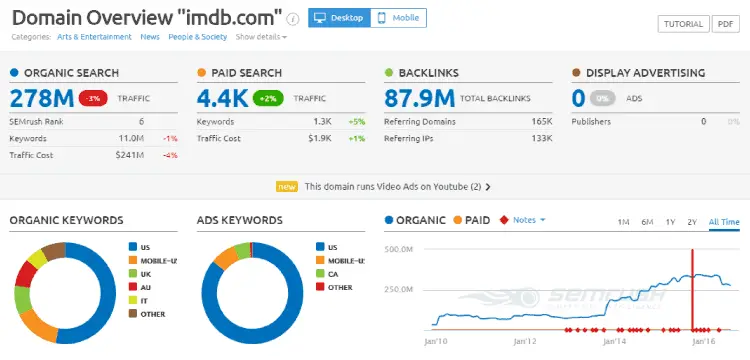Click the SEMrush Rank value 6
The height and width of the screenshot is (360, 750).
pos(142,122)
